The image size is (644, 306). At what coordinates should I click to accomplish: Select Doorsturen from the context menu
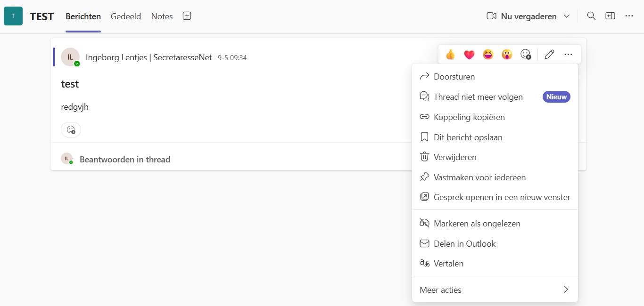click(495, 77)
